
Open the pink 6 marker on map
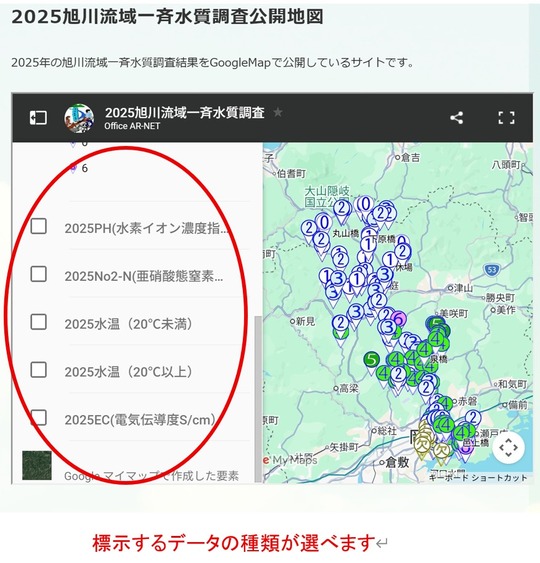(x=398, y=318)
